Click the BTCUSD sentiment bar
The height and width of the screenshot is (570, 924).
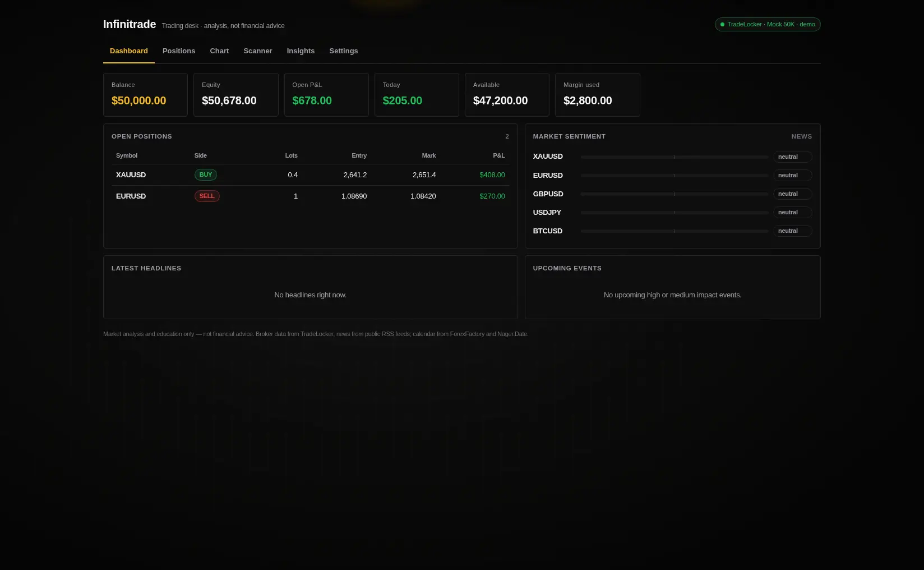pyautogui.click(x=674, y=231)
